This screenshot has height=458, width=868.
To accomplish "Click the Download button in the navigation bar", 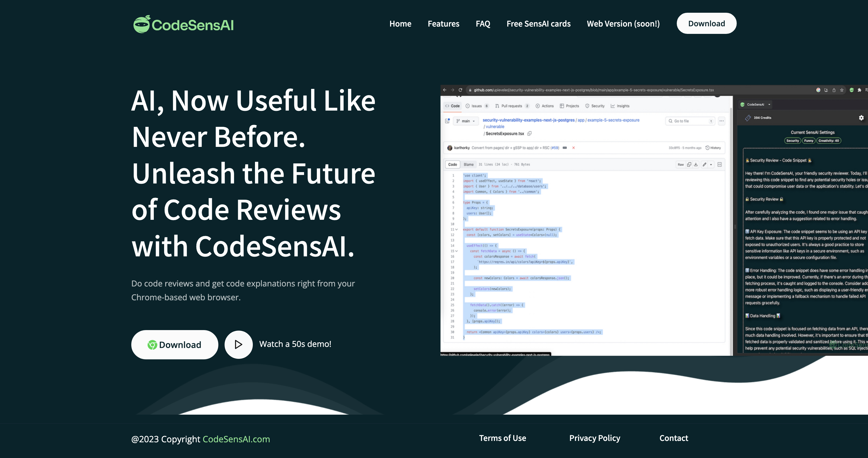I will [x=707, y=23].
